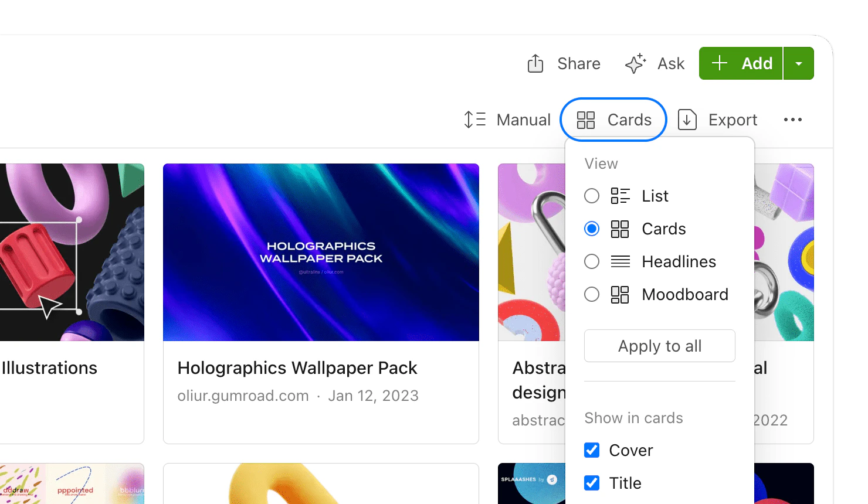
Task: Click the Apply to all button
Action: point(660,346)
